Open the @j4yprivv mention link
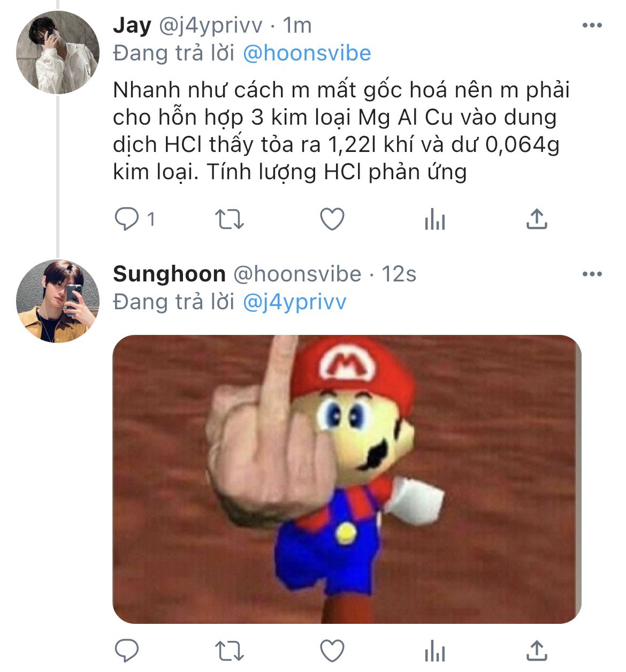This screenshot has height=672, width=626. (x=294, y=302)
